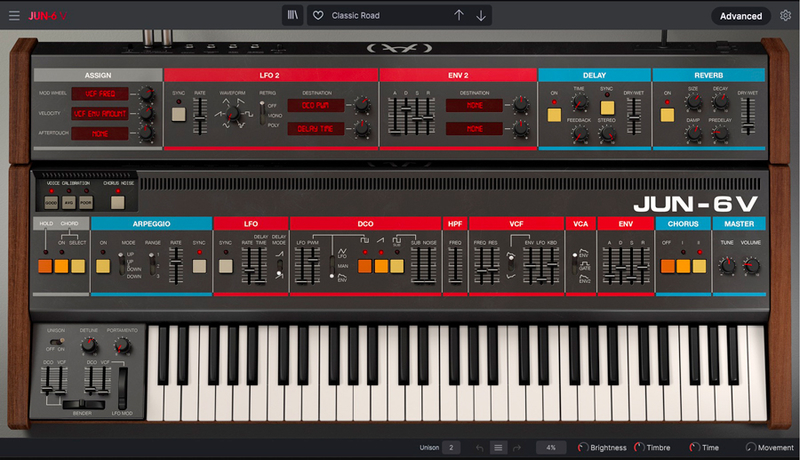Open LFO 2 DCO PWM destination menu
This screenshot has width=800, height=460.
coord(316,106)
